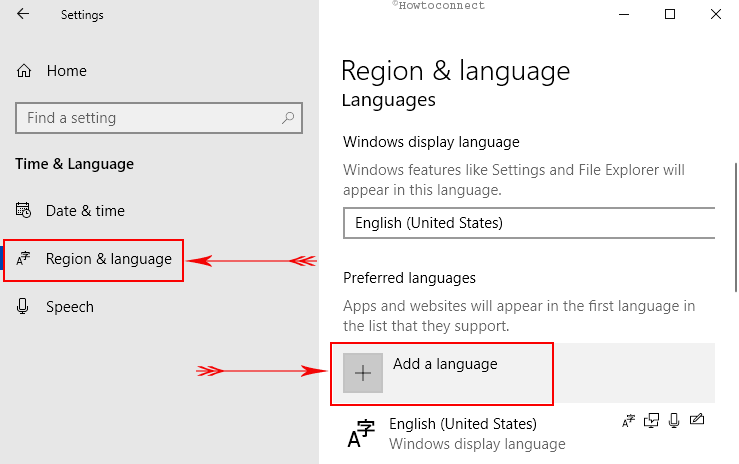Click the search magnifier icon
739x464 pixels.
(288, 118)
